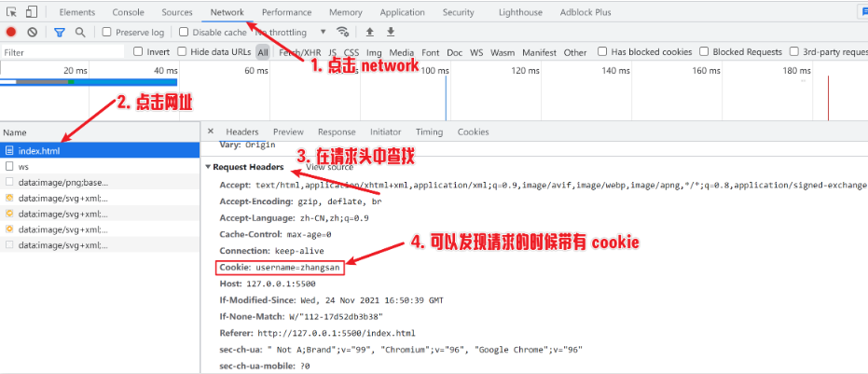The image size is (868, 374).
Task: Toggle the device toolbar icon
Action: point(32,11)
